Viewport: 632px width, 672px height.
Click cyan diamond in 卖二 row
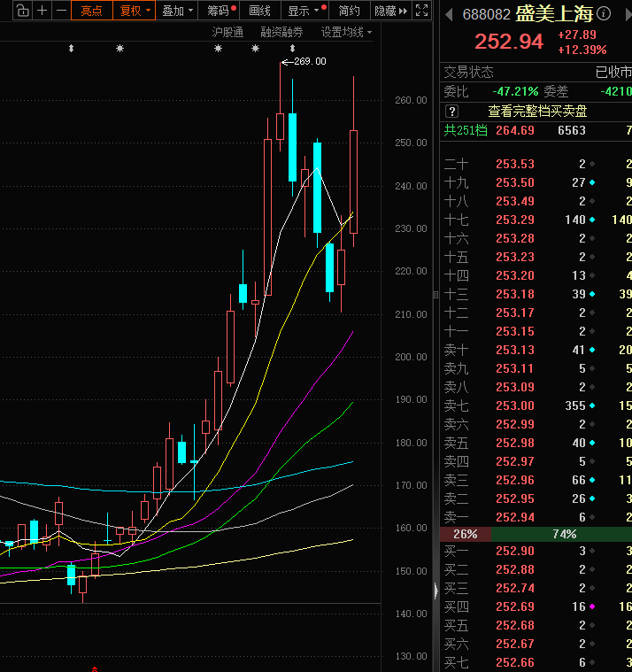[x=592, y=498]
